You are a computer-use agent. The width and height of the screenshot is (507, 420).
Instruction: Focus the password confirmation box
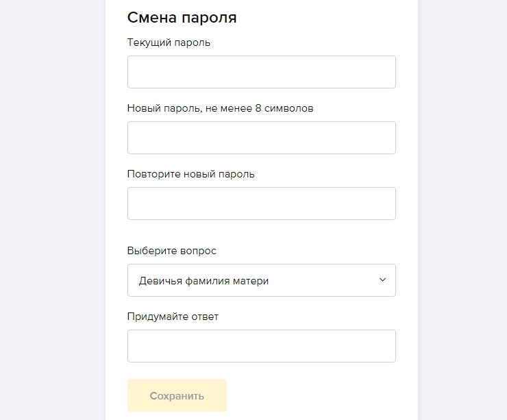click(x=261, y=203)
